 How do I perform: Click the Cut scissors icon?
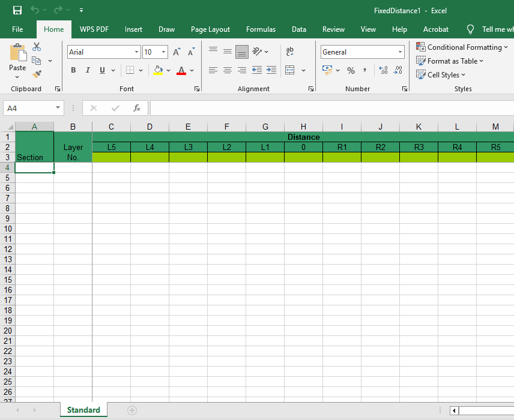[x=37, y=47]
